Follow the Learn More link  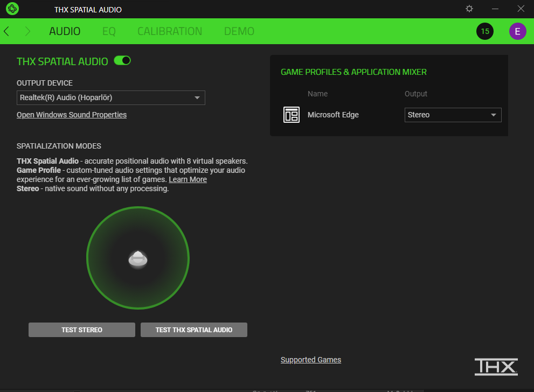(x=188, y=179)
